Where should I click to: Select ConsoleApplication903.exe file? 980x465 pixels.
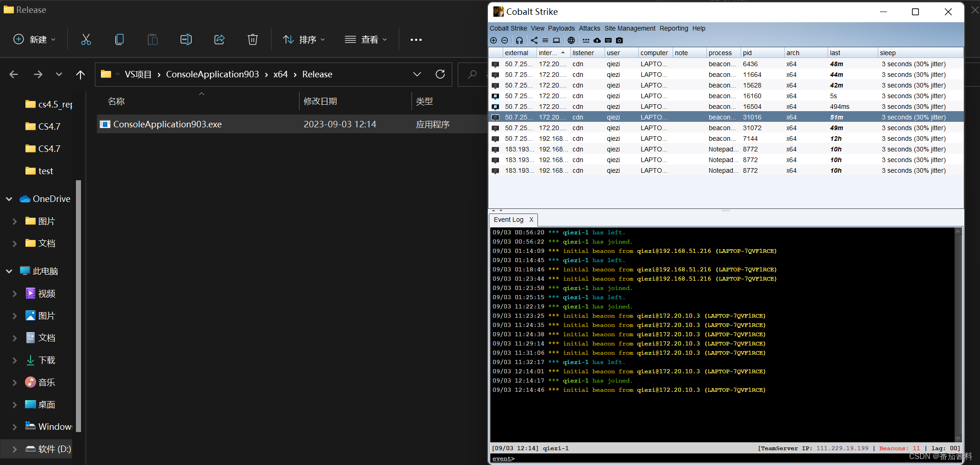(292, 124)
